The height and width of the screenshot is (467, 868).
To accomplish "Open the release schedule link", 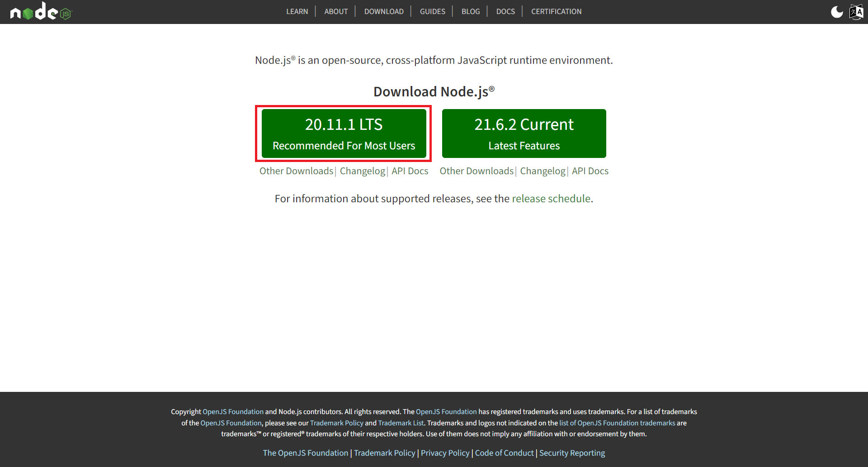I will (x=551, y=198).
